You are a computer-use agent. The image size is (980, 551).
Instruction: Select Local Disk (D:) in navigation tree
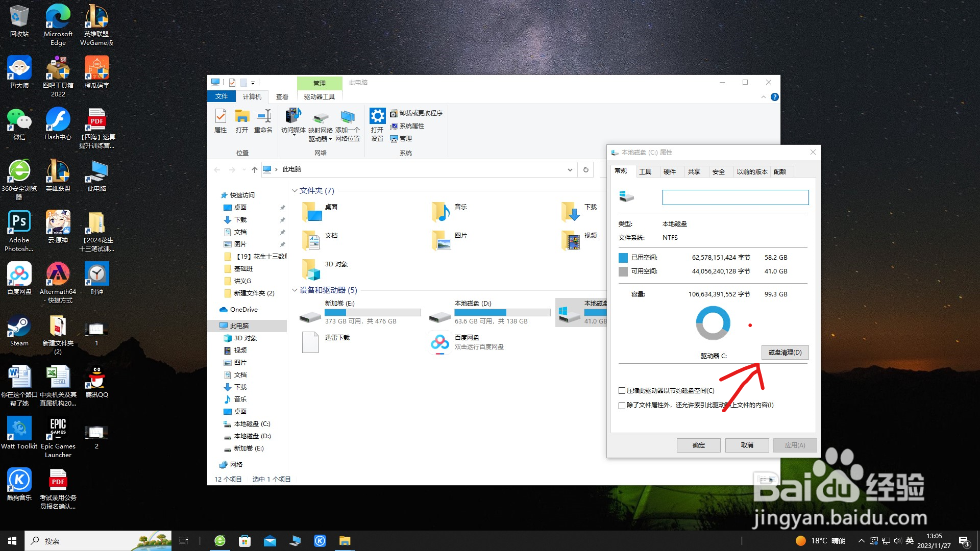click(252, 436)
